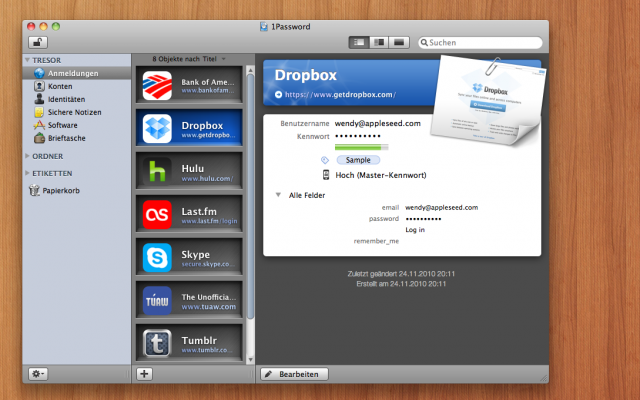Switch to the first layout view button
640x400 pixels.
(x=359, y=42)
